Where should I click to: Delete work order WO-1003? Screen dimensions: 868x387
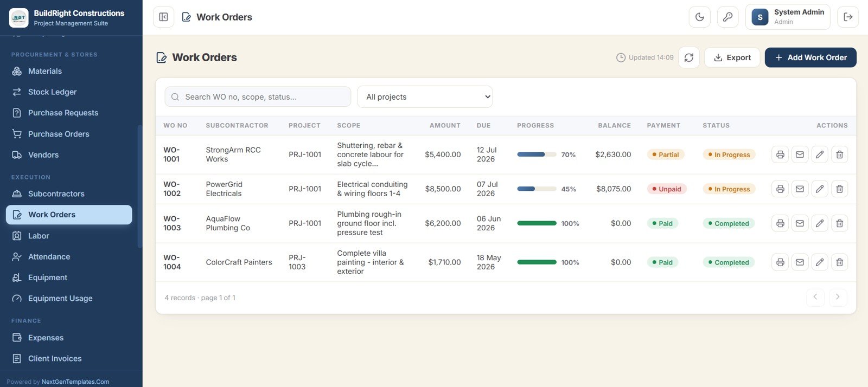click(x=839, y=223)
